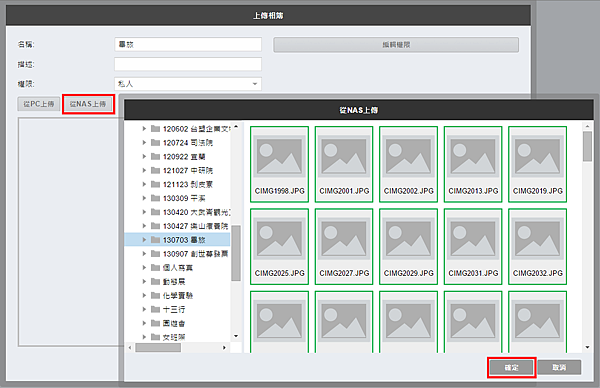Select thumbnail CIMG2031.JPG
The width and height of the screenshot is (600, 388).
[x=473, y=246]
